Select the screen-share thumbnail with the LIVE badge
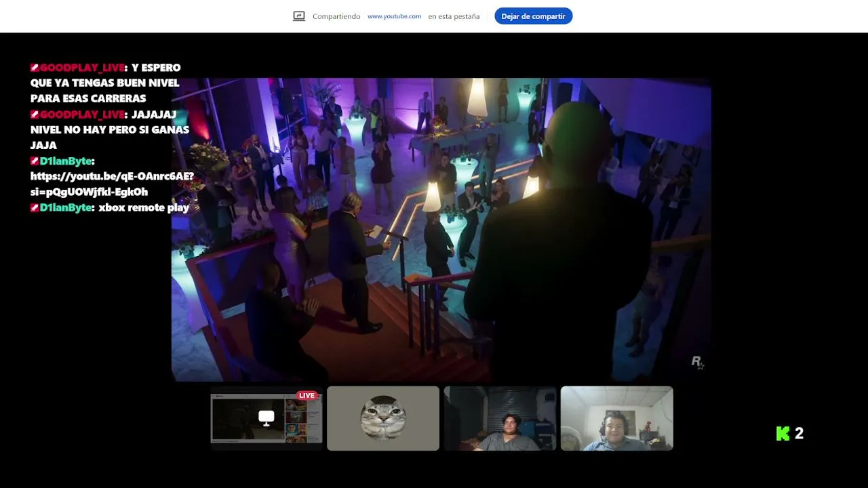868x488 pixels. pyautogui.click(x=267, y=418)
